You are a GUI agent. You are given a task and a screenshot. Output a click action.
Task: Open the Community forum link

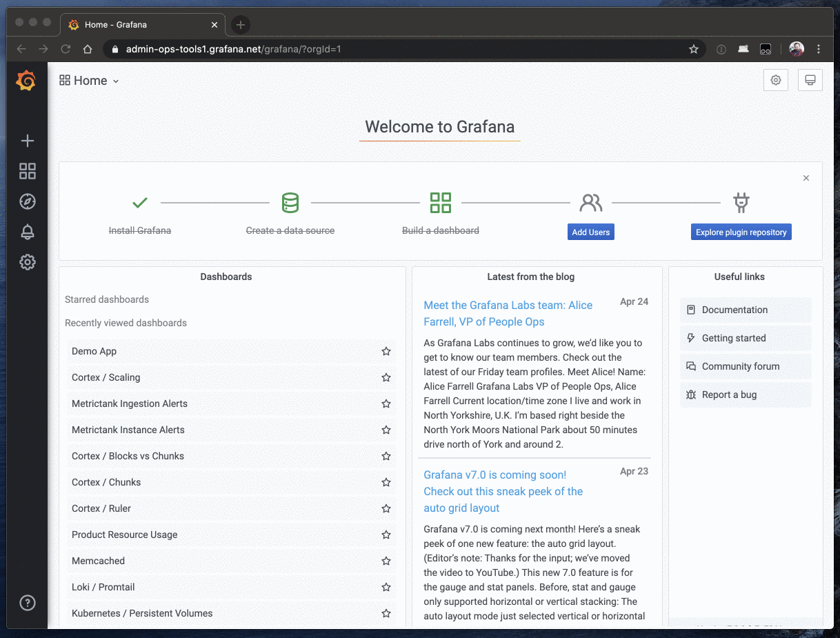(x=746, y=366)
